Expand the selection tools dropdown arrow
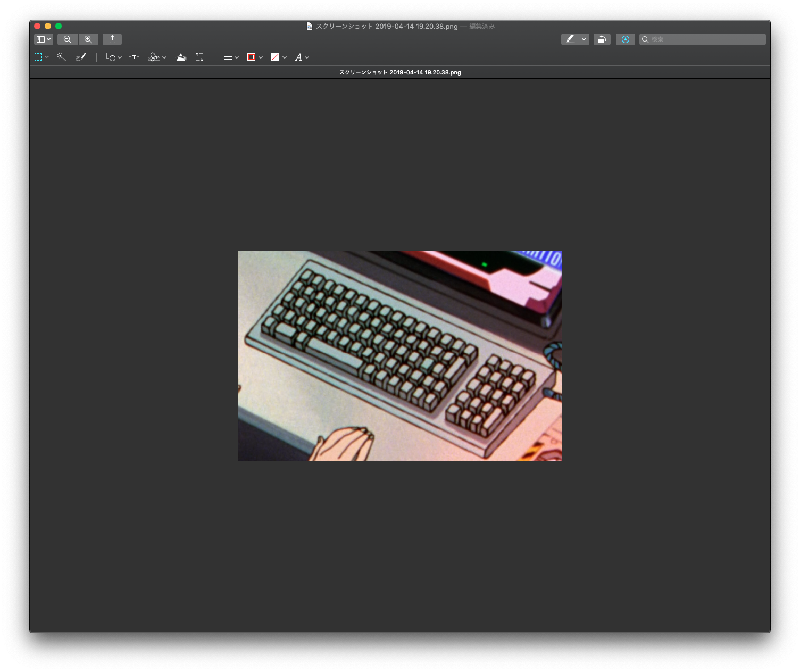This screenshot has width=800, height=672. click(x=47, y=57)
